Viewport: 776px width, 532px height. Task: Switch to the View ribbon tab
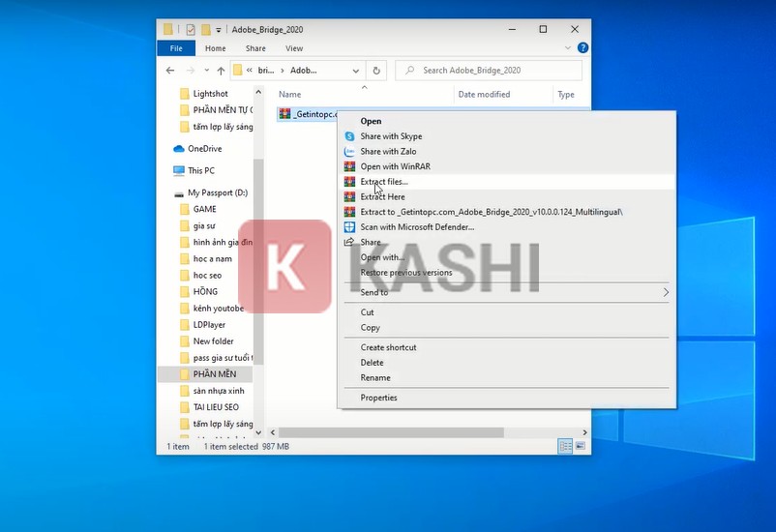coord(294,48)
